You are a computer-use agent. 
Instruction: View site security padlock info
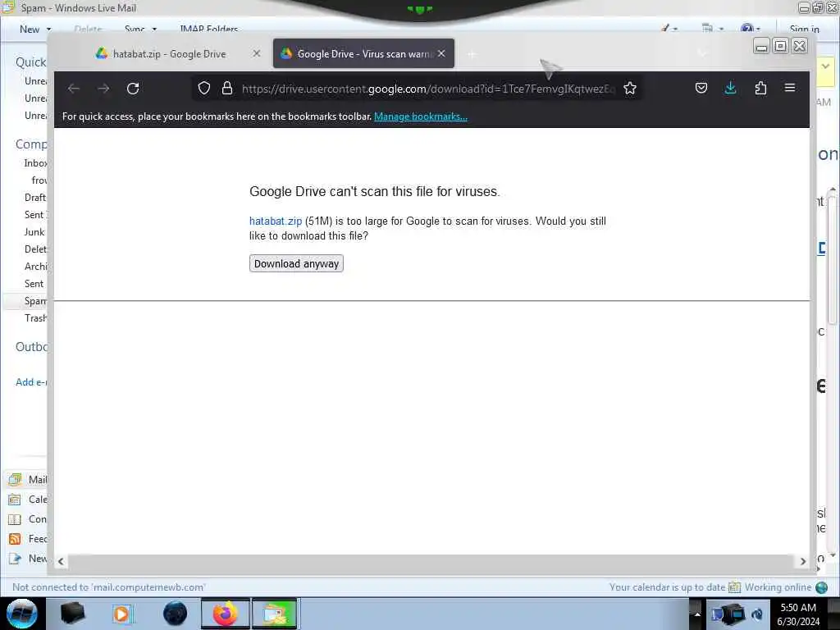pos(227,89)
